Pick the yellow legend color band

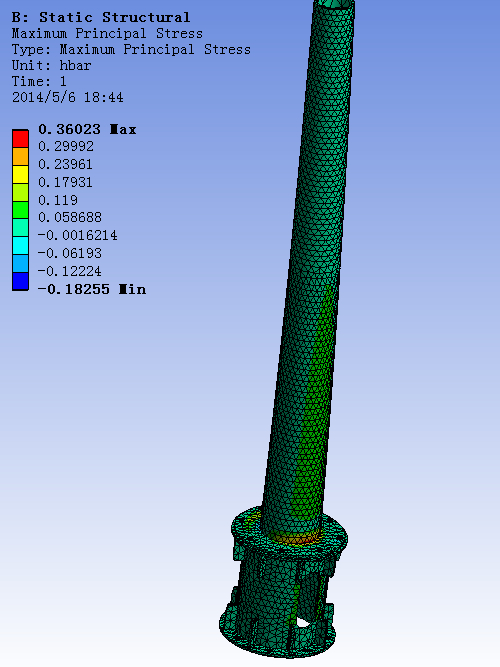[20, 174]
